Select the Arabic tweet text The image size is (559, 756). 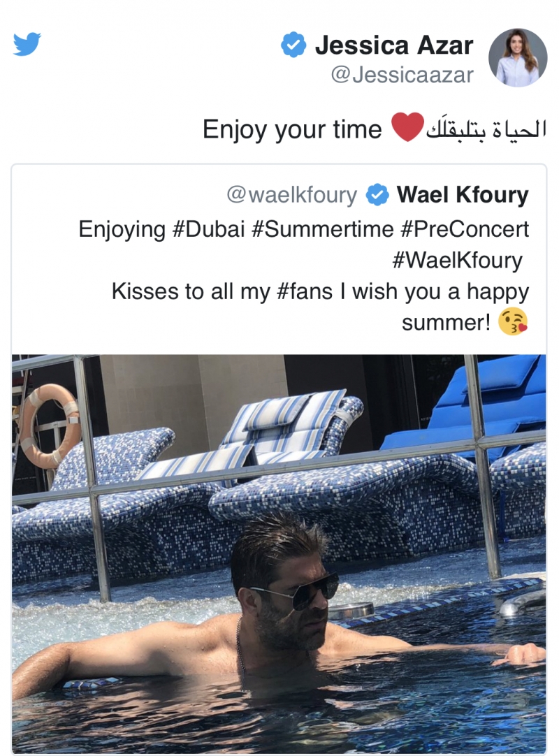pos(486,129)
